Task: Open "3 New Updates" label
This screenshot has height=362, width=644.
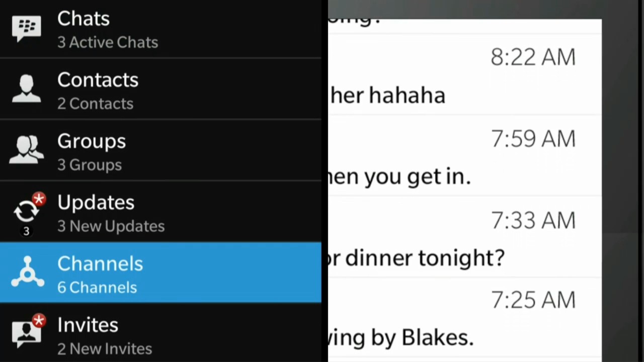Action: point(111,226)
